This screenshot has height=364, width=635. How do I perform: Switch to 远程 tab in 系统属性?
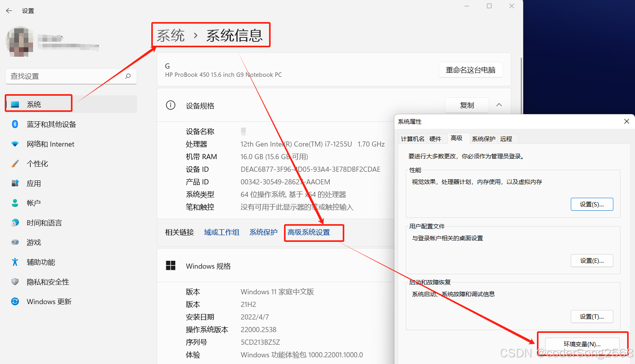coord(506,139)
